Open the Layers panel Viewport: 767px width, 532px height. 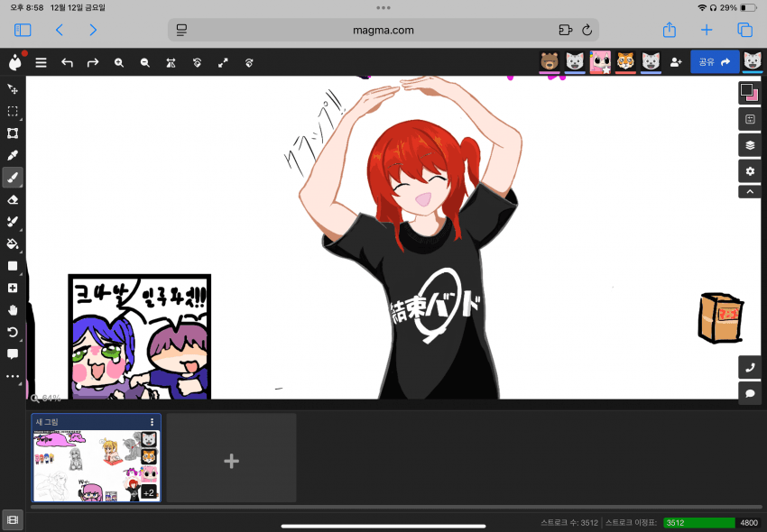click(749, 144)
